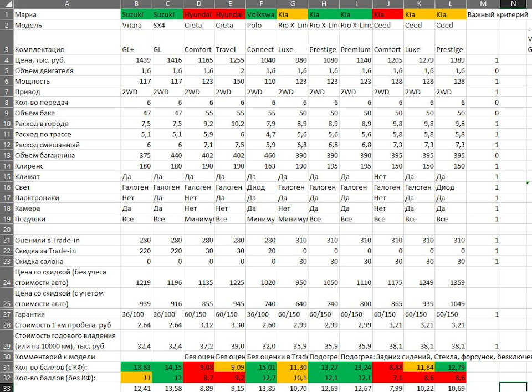This screenshot has height=392, width=532.
Task: Select price cell 1439
Action: [136, 60]
